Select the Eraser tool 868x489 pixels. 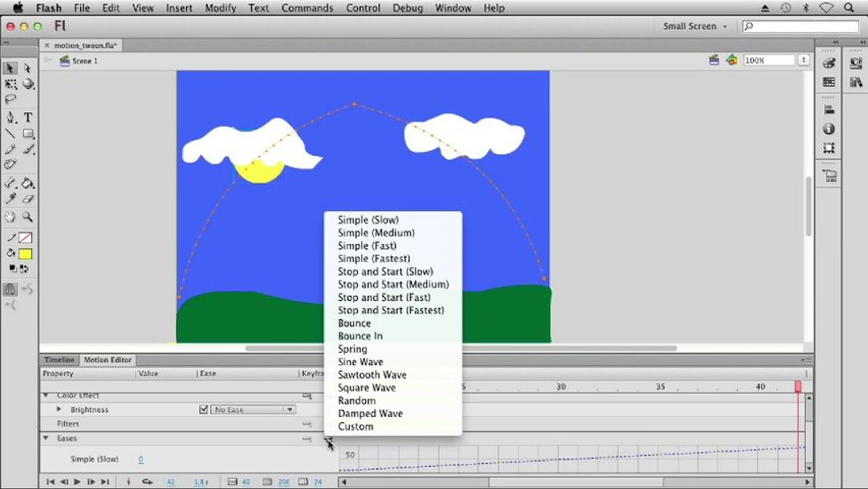tap(28, 199)
